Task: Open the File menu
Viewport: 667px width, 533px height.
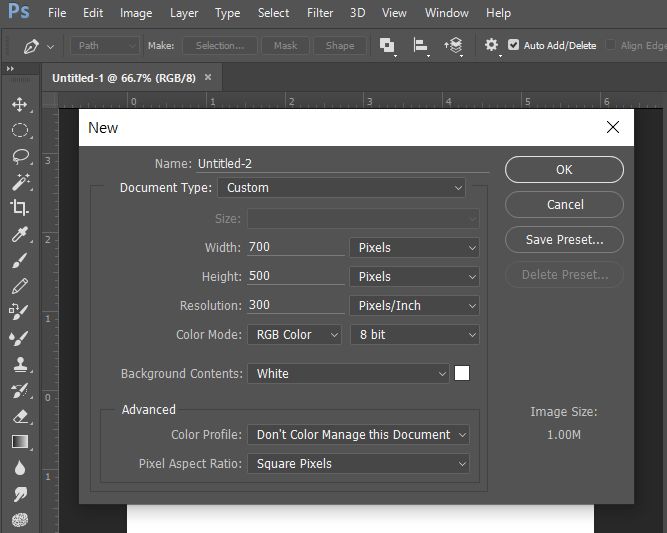Action: coord(57,13)
